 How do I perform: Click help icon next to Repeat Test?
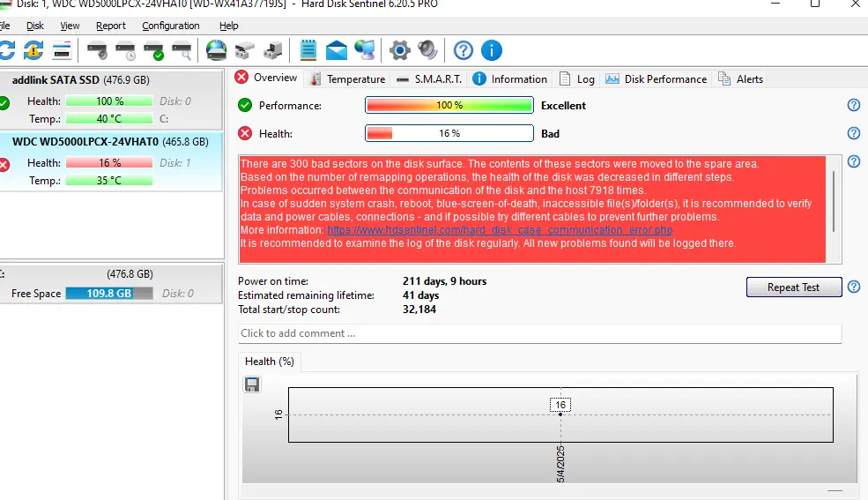(x=854, y=287)
